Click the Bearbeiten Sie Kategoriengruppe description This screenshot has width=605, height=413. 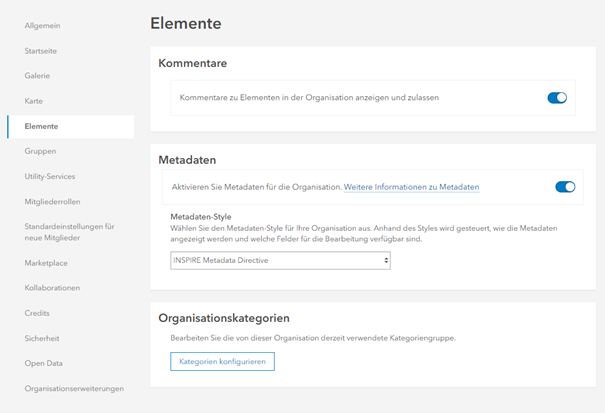[313, 338]
